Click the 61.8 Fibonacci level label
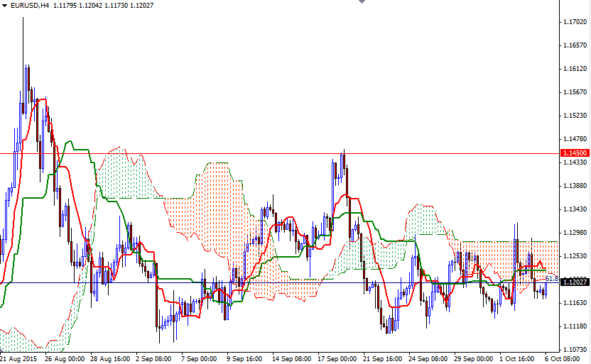 [x=551, y=279]
